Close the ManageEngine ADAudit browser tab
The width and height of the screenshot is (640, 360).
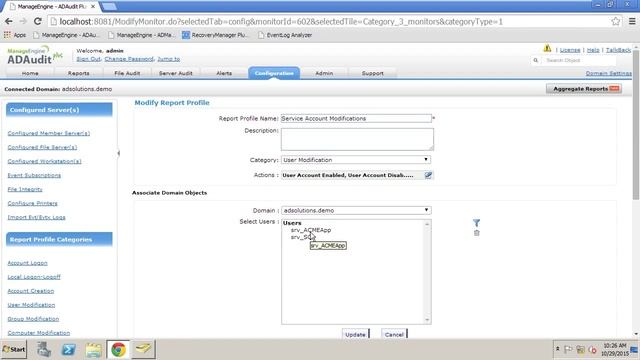pyautogui.click(x=93, y=7)
